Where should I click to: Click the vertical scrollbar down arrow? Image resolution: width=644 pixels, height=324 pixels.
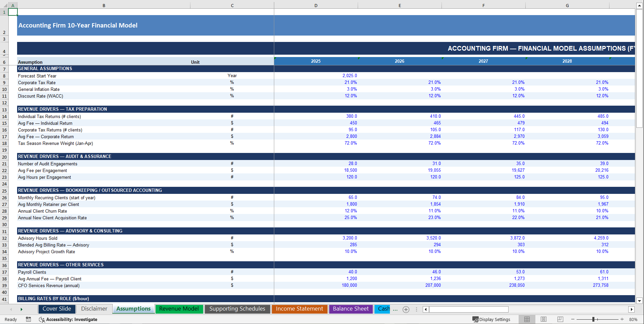[x=640, y=301]
